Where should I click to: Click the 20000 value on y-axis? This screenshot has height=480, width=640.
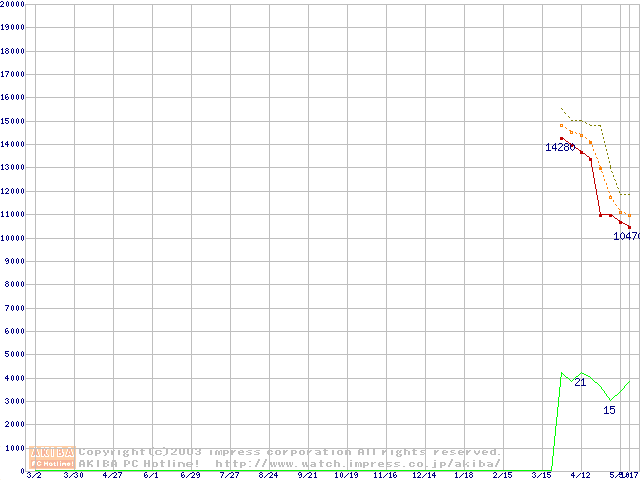coord(12,4)
